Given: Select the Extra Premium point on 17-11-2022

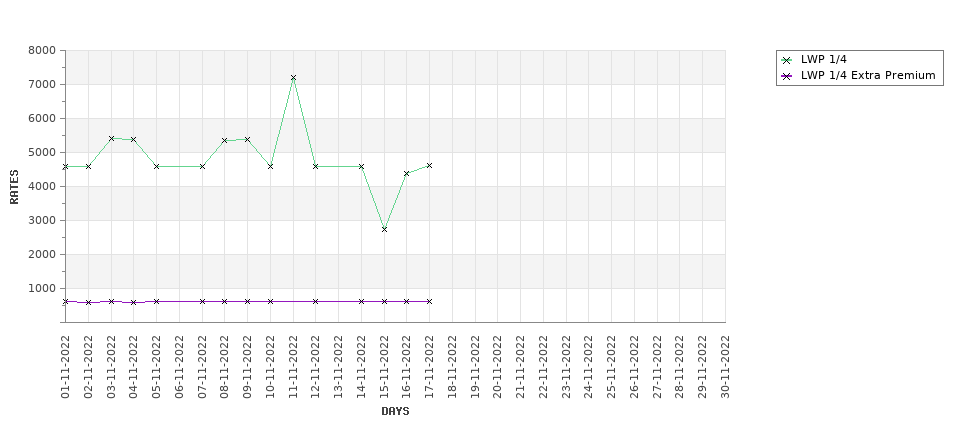Looking at the screenshot, I should coord(430,302).
